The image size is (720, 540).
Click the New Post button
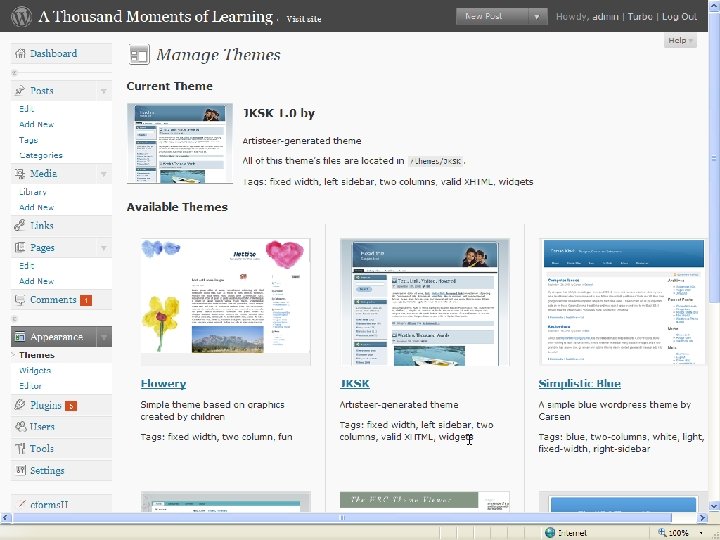(492, 17)
